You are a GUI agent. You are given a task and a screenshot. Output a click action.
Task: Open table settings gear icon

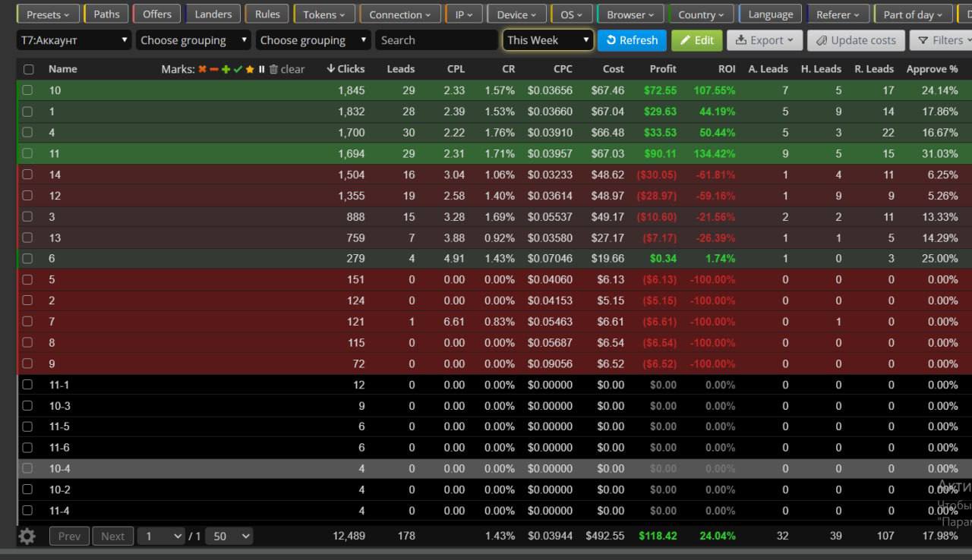pyautogui.click(x=27, y=536)
